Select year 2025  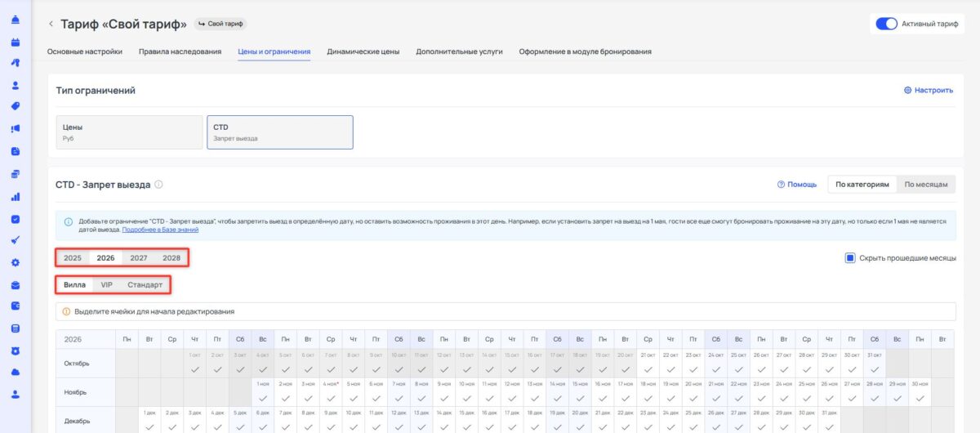[73, 258]
